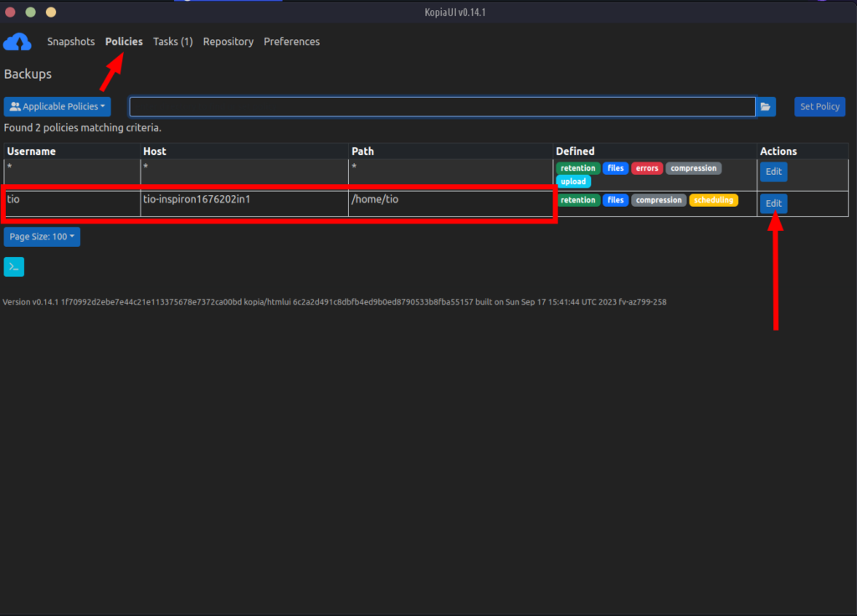Click the scheduling badge in tio policy
The width and height of the screenshot is (857, 616).
714,200
